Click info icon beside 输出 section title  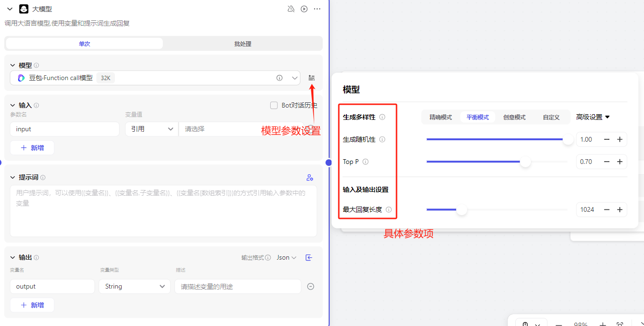pyautogui.click(x=36, y=257)
